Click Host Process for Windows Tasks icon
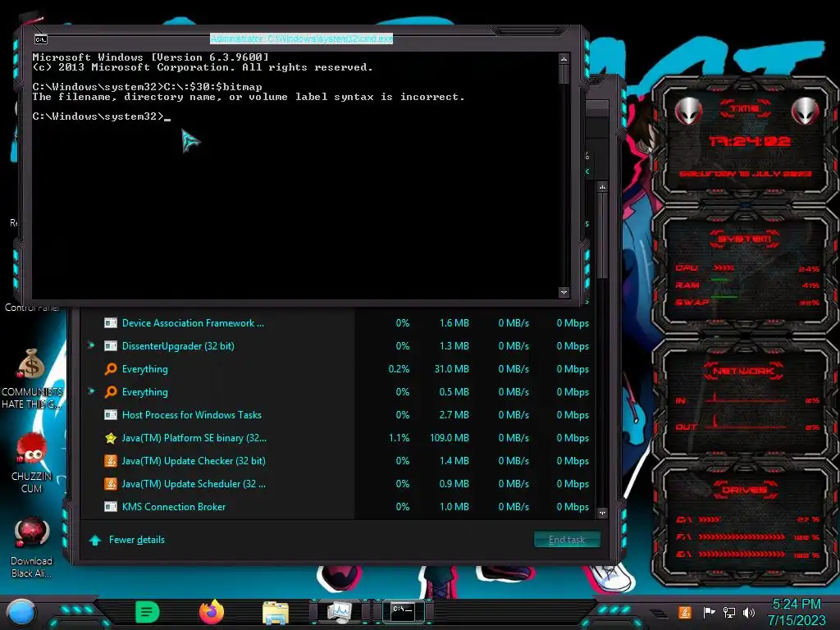This screenshot has height=630, width=840. click(x=111, y=414)
